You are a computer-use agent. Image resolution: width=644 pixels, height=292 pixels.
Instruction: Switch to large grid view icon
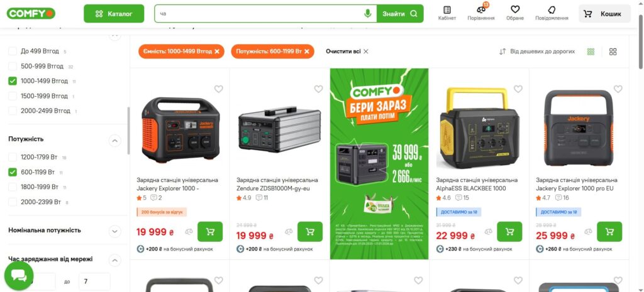[613, 51]
